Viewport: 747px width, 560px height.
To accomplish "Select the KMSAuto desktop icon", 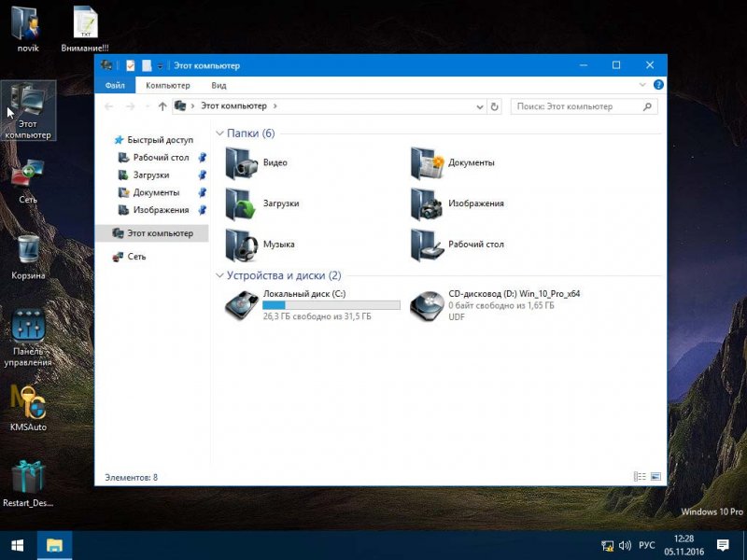I will 28,409.
